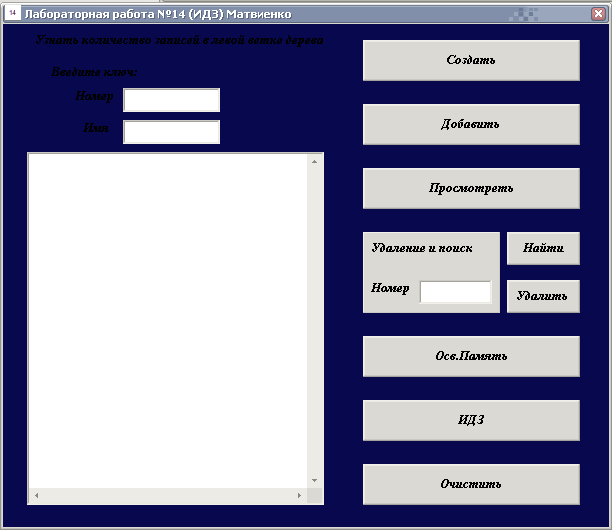Click the vertical scrollbar track of the list

click(315, 321)
